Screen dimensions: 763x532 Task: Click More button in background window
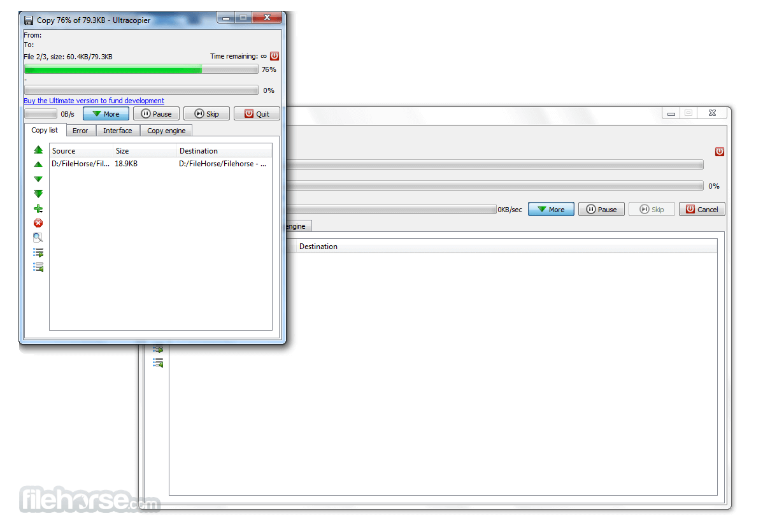coord(551,209)
